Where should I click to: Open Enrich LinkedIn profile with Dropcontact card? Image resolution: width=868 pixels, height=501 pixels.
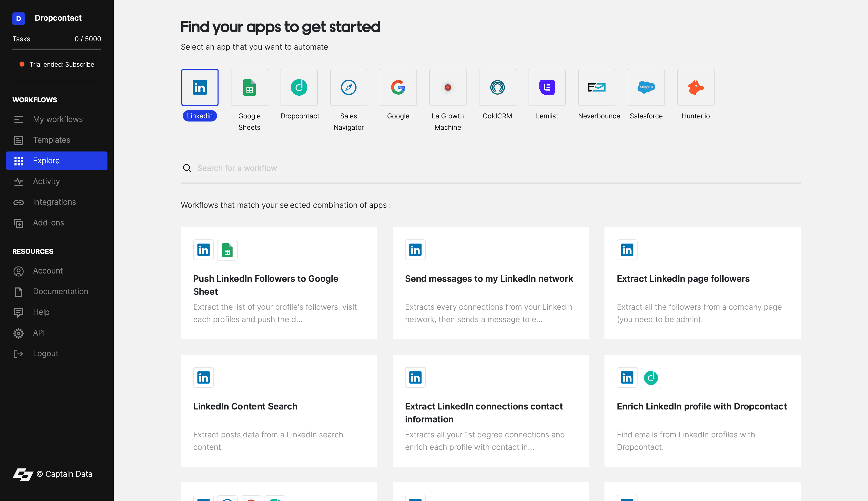click(x=702, y=411)
